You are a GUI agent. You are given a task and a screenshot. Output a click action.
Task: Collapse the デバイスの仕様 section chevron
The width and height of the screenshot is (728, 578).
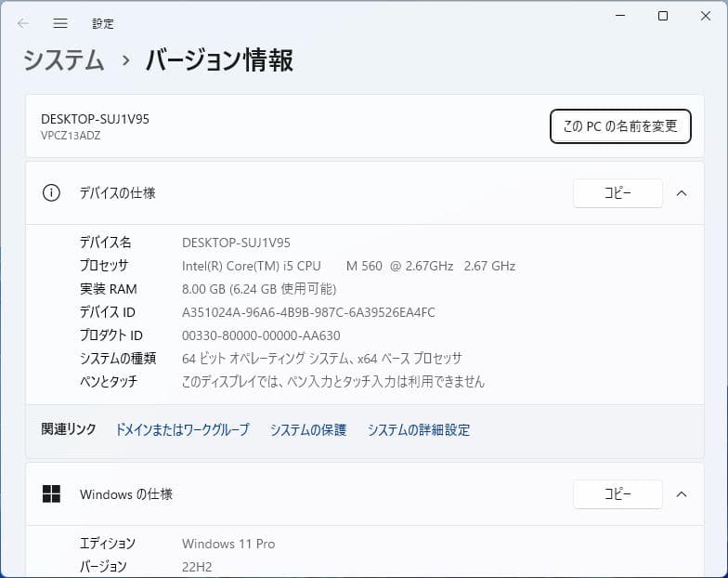click(682, 193)
